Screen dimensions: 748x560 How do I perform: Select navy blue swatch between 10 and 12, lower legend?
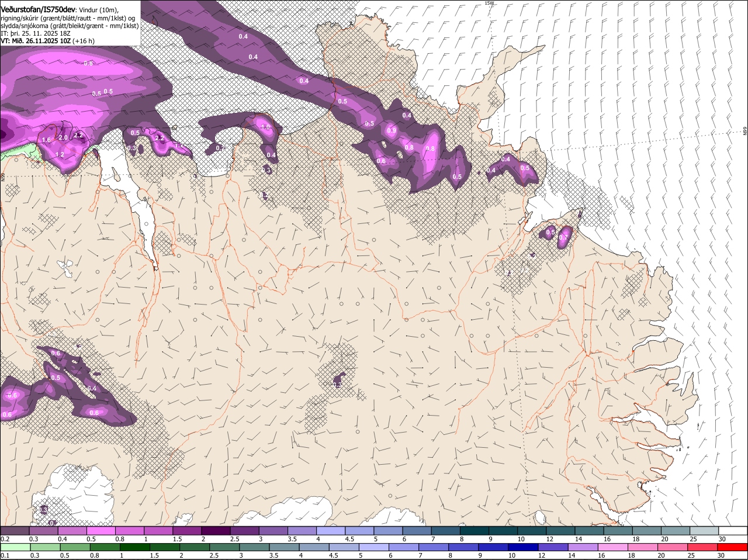click(x=523, y=547)
